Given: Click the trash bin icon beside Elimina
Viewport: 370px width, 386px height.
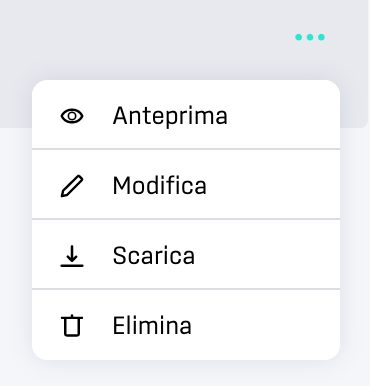Looking at the screenshot, I should tap(72, 326).
